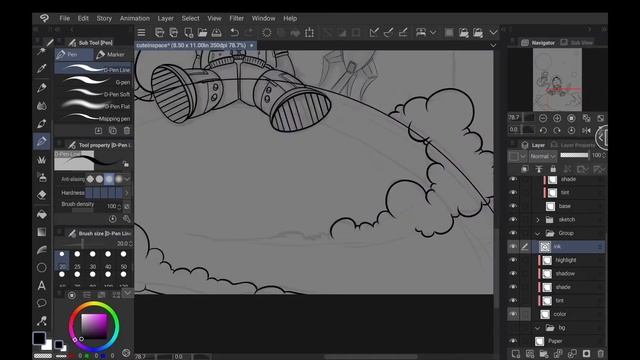The image size is (640, 360).
Task: Click the Clear (sun-shaped) icon in command bar
Action: click(267, 32)
